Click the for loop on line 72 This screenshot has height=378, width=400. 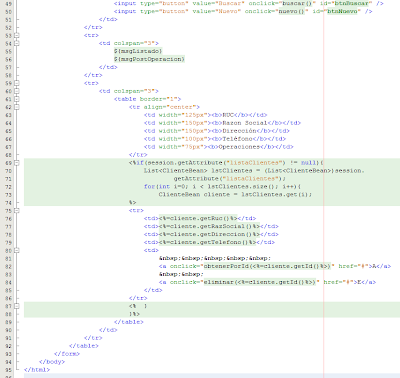click(x=223, y=187)
